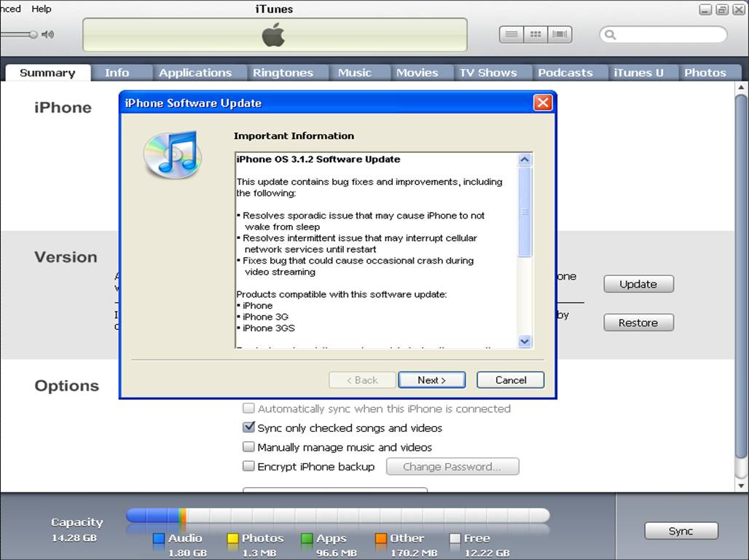Screen dimensions: 749x560
Task: Click 'iPhone 3G' in compatible products list
Action: [265, 317]
